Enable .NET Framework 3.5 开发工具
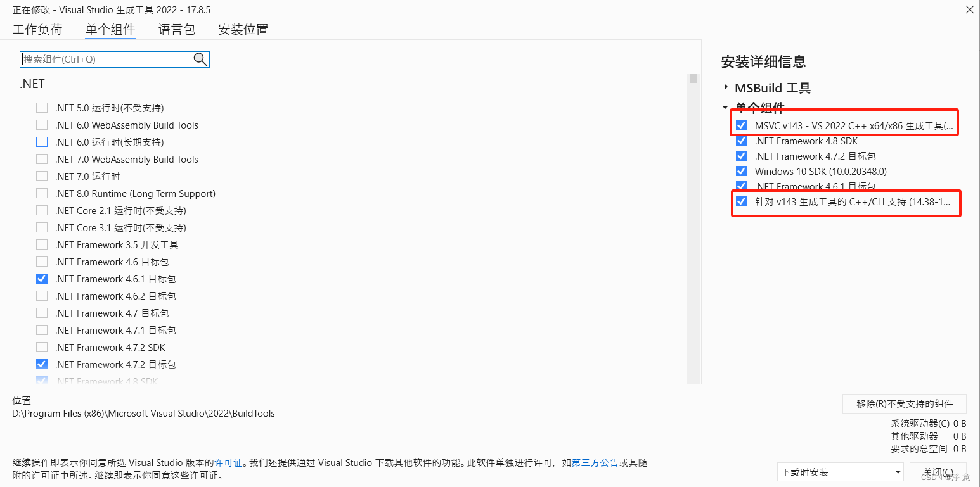This screenshot has width=980, height=487. point(42,244)
